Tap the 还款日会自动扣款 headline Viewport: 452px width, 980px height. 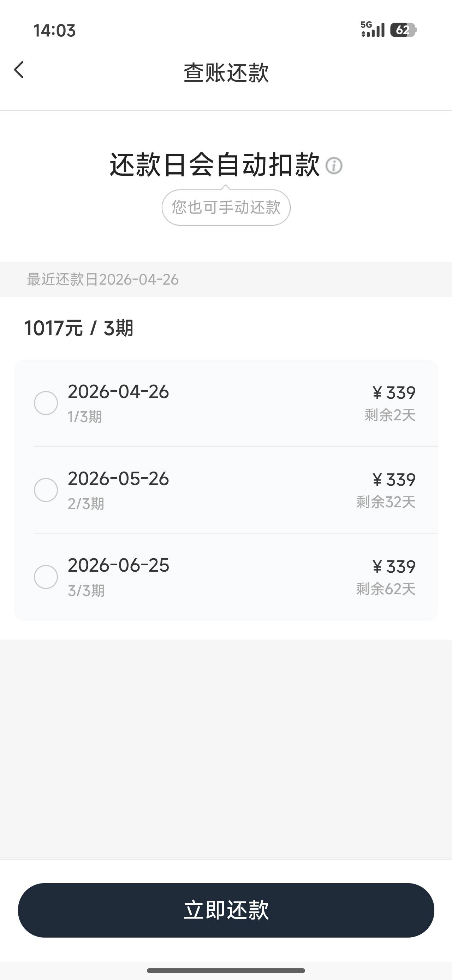(215, 165)
